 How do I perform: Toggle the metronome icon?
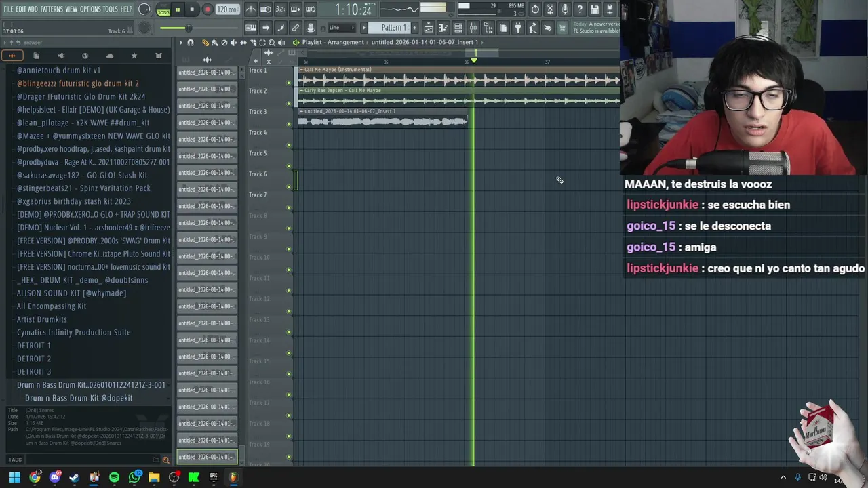[x=251, y=9]
